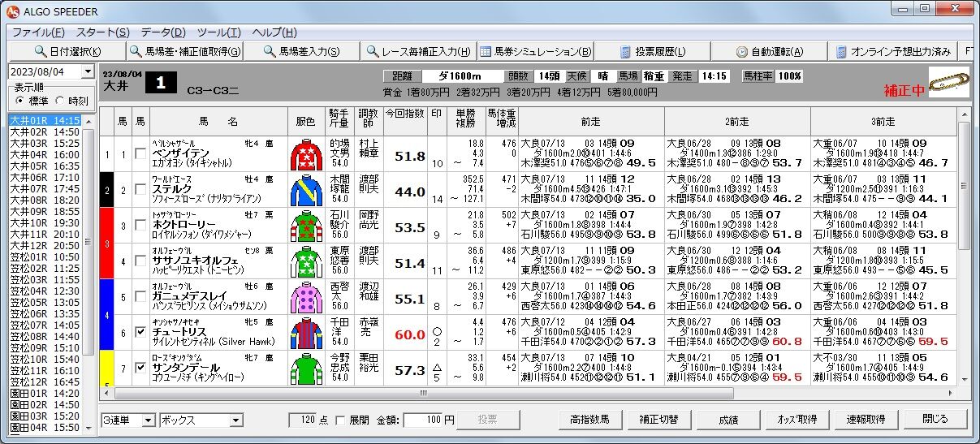
Task: Open the ファイル(F) menu
Action: pyautogui.click(x=38, y=32)
